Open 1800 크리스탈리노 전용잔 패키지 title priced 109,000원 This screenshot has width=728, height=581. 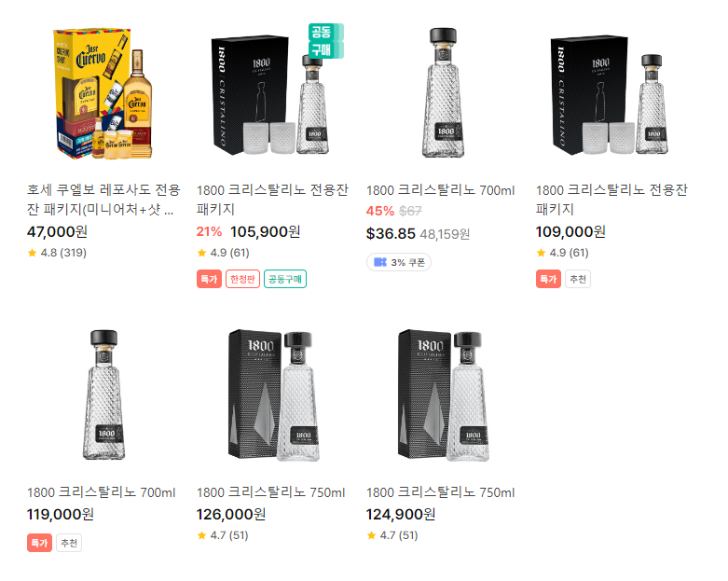[611, 200]
